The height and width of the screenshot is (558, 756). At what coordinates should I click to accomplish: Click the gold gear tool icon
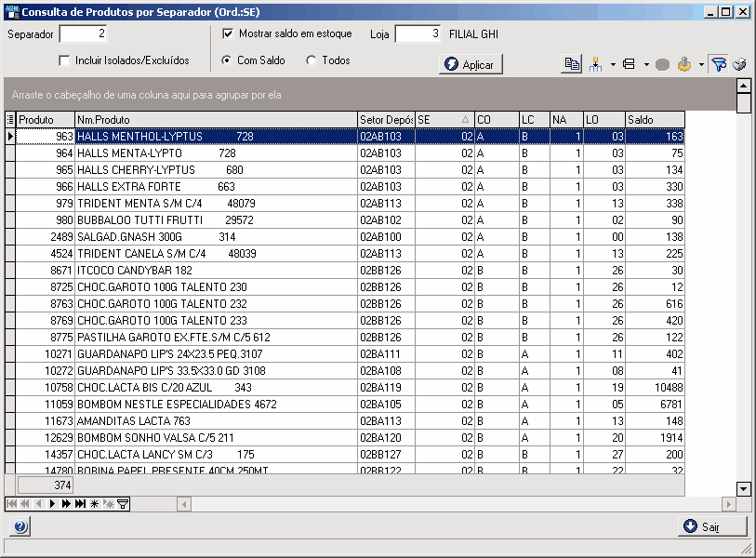pyautogui.click(x=684, y=64)
